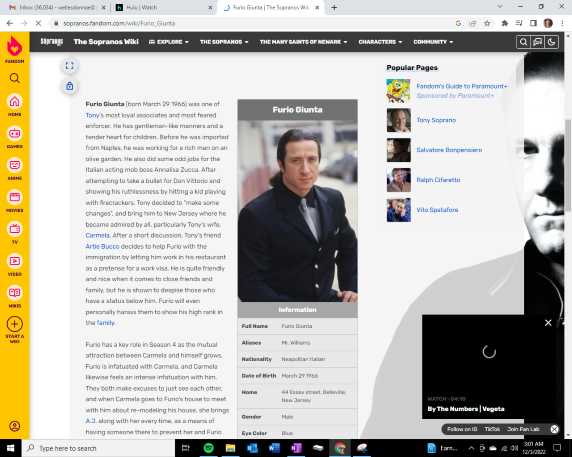Click The Sopranos Wiki title link
This screenshot has width=572, height=457.
click(106, 42)
